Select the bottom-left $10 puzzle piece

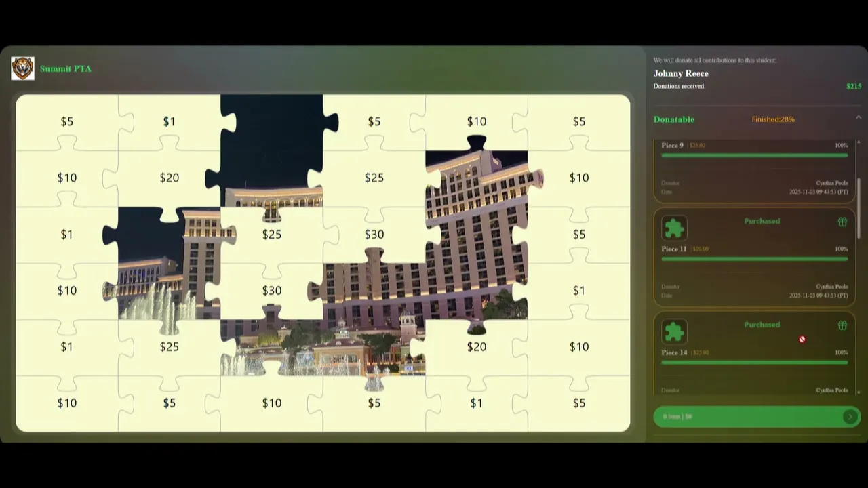tap(66, 403)
